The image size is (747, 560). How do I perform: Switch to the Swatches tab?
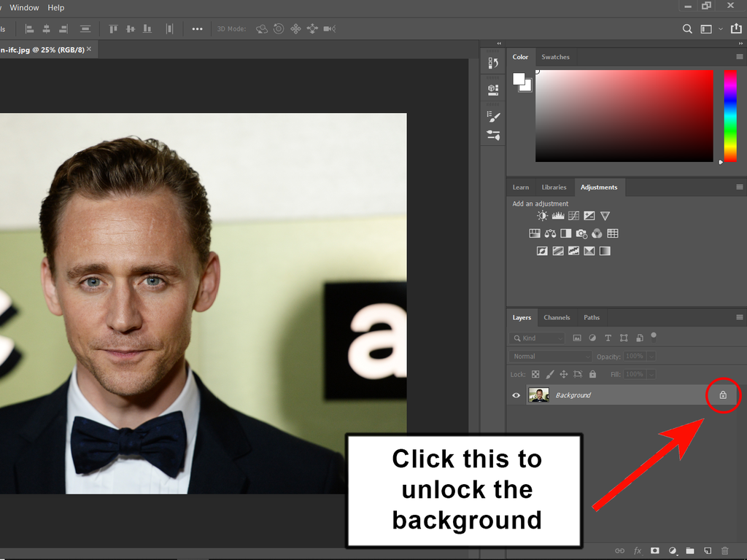pyautogui.click(x=555, y=57)
